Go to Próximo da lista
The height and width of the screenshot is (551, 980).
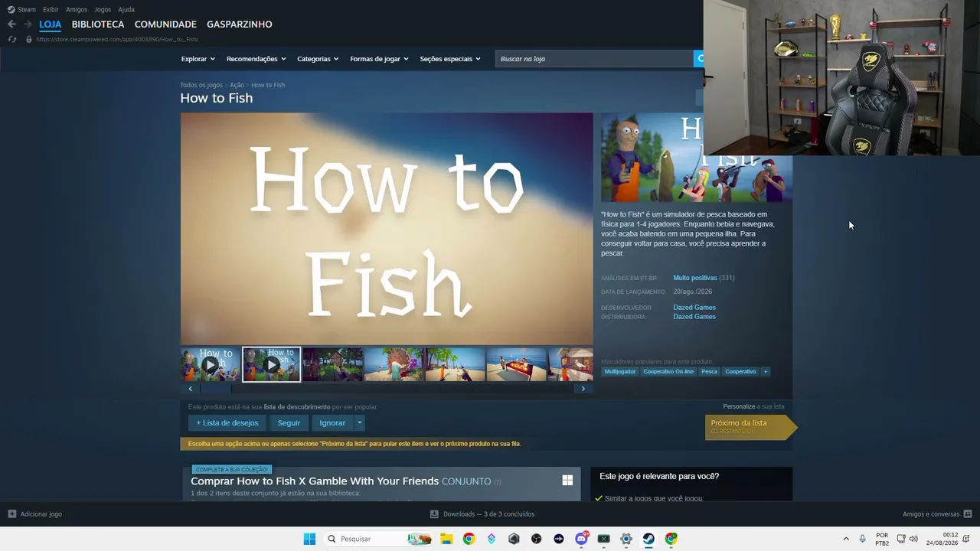[750, 426]
